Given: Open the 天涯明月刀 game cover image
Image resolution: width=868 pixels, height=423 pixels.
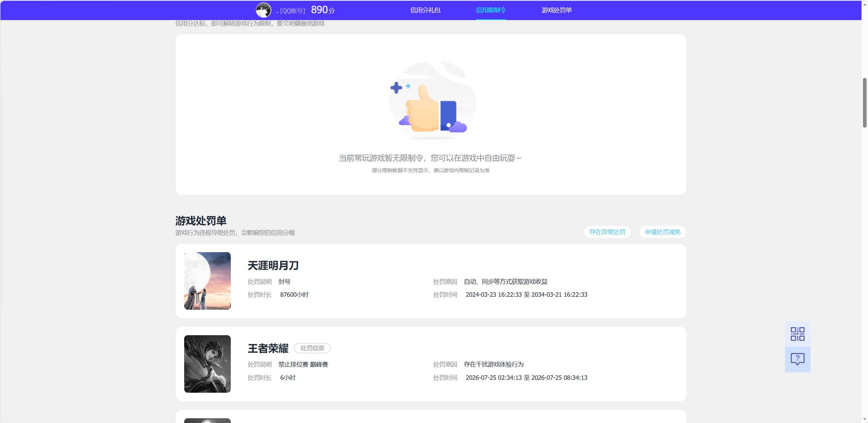Looking at the screenshot, I should click(x=207, y=281).
